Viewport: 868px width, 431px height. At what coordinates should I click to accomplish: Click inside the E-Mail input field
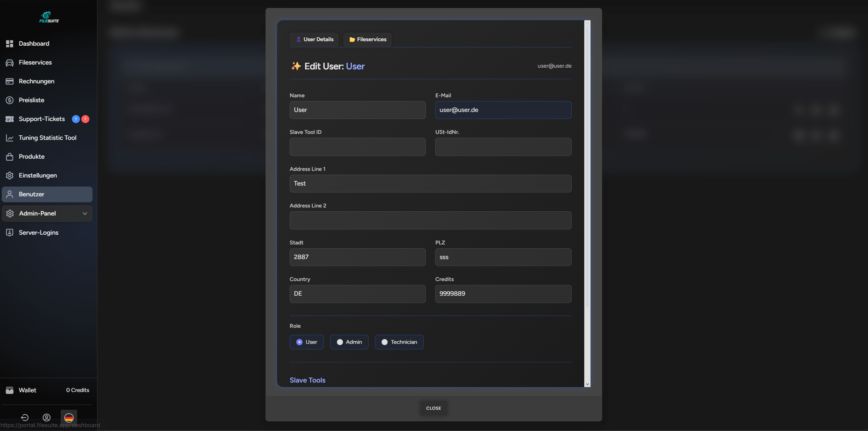pyautogui.click(x=503, y=110)
